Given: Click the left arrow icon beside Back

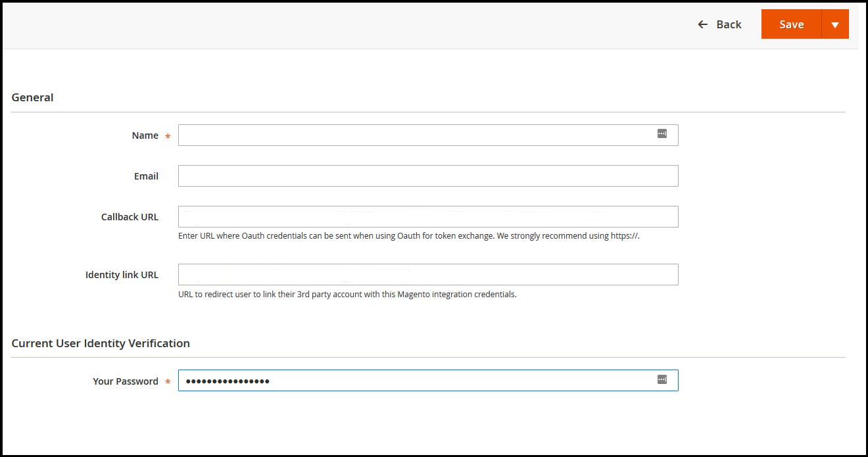Looking at the screenshot, I should (x=702, y=24).
